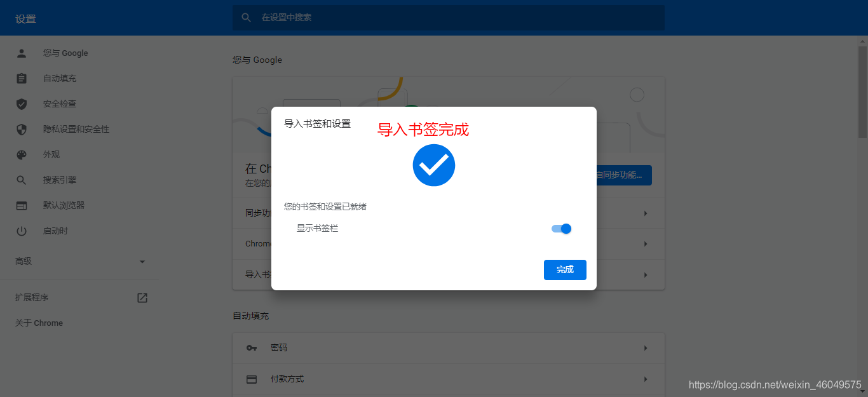Screen dimensions: 868x397
Task: Click the 完成 button in the dialog
Action: click(565, 270)
